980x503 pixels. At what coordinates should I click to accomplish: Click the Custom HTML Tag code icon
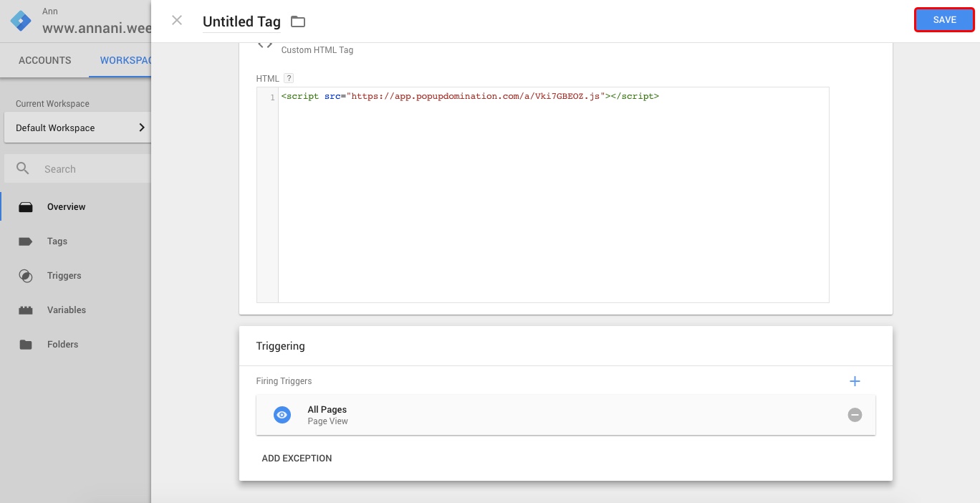point(265,44)
